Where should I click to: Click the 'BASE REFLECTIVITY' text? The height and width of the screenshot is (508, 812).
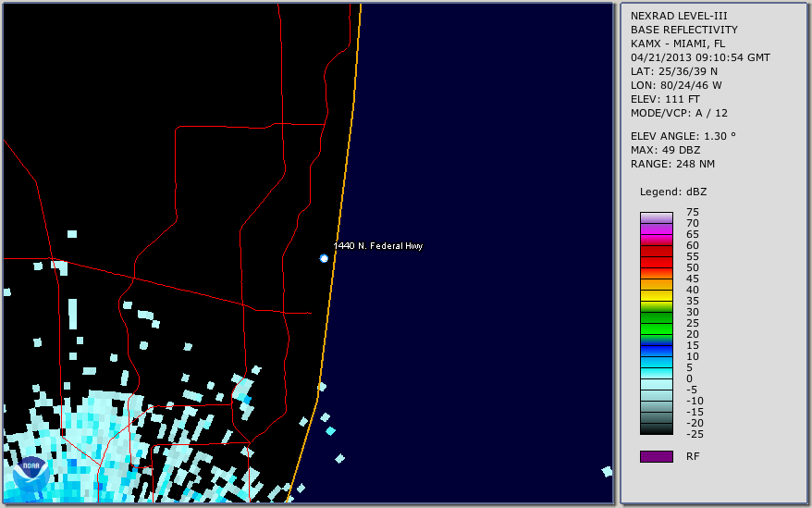[683, 30]
